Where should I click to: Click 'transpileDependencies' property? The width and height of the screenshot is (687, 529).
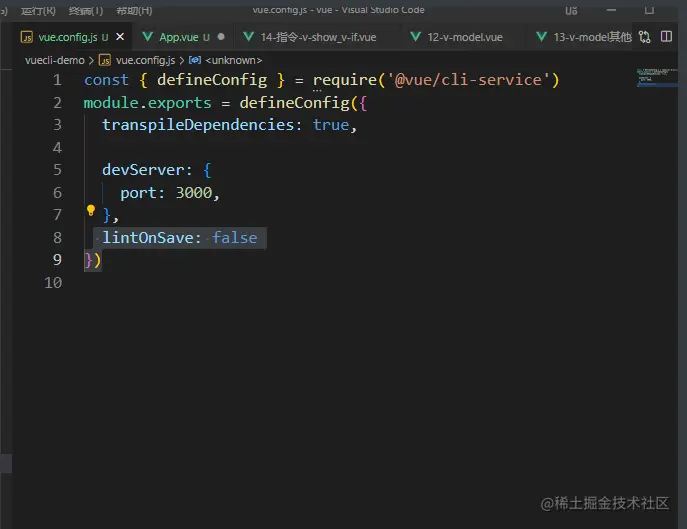click(198, 125)
